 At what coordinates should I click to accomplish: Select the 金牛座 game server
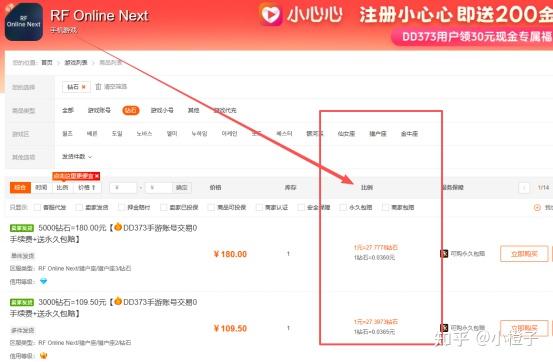(409, 134)
